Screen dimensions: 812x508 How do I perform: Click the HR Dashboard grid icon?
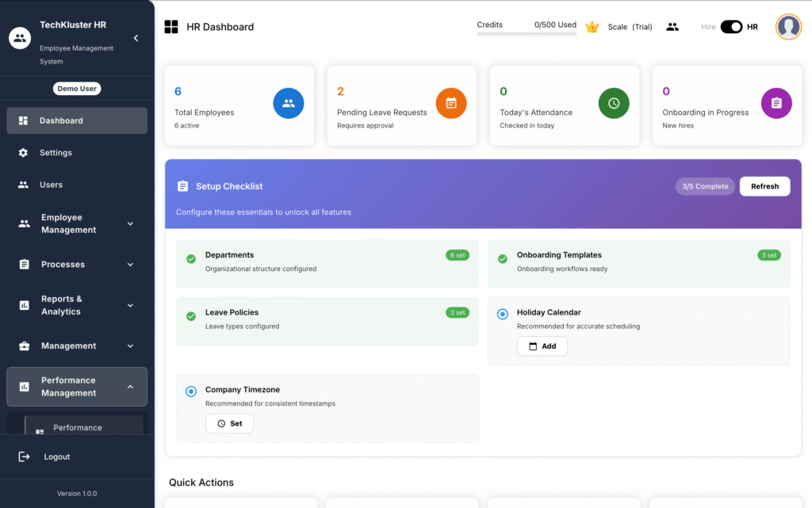coord(171,27)
